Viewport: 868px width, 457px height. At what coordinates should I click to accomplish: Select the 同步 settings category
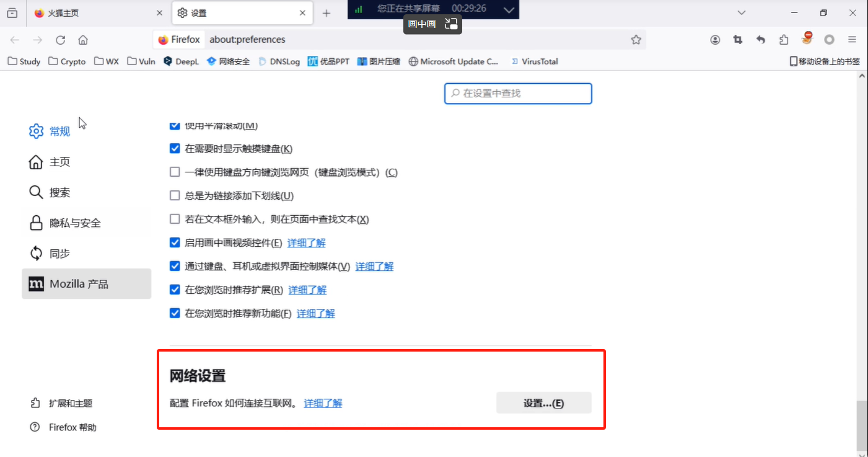point(86,253)
